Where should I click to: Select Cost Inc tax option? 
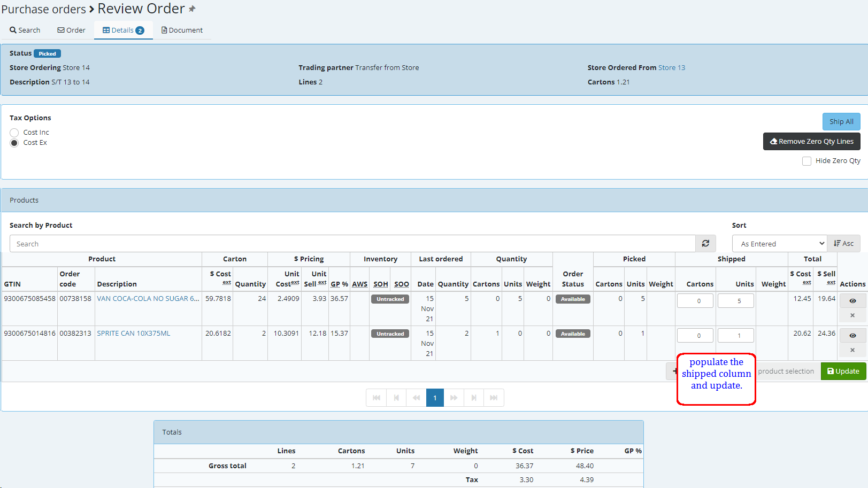coord(14,133)
